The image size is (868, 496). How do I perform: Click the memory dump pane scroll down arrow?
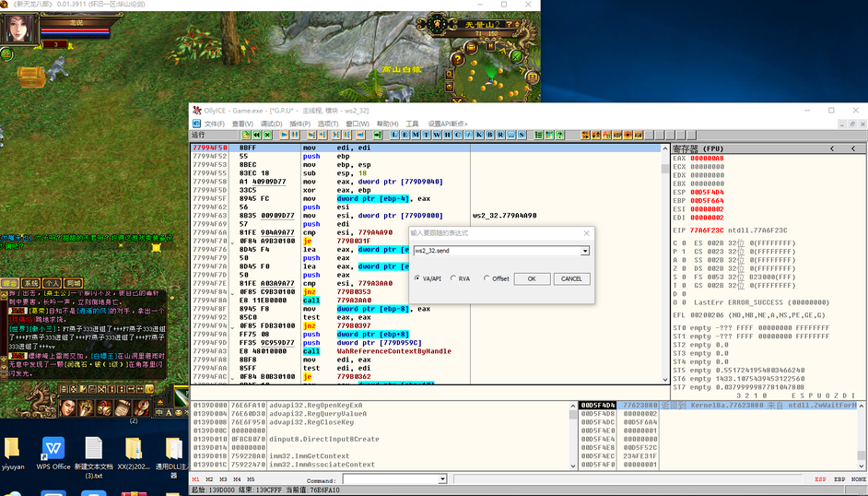[x=573, y=466]
